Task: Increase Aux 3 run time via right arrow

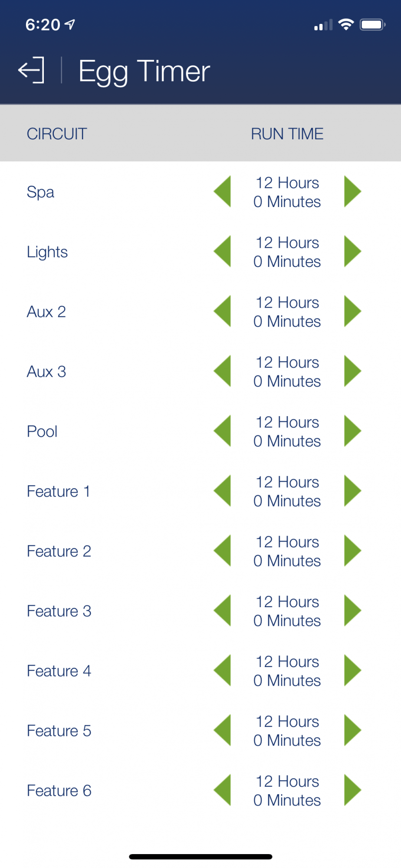Action: (x=353, y=371)
